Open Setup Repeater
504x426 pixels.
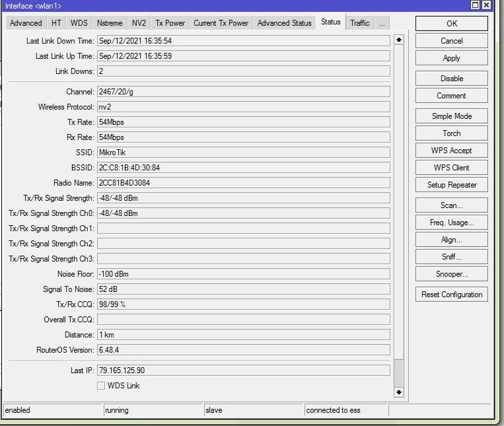coord(452,185)
